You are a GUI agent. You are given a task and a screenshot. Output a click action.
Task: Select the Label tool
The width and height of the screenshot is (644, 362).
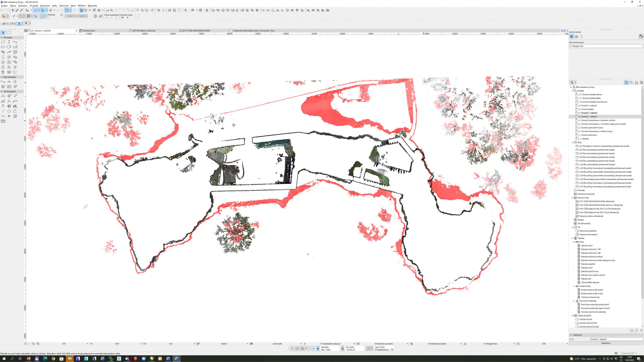click(15, 101)
